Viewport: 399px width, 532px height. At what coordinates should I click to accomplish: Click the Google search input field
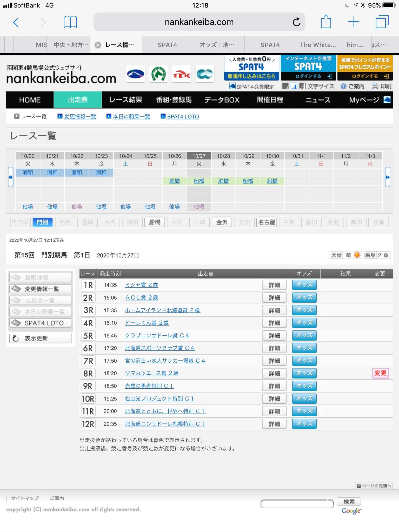[297, 504]
